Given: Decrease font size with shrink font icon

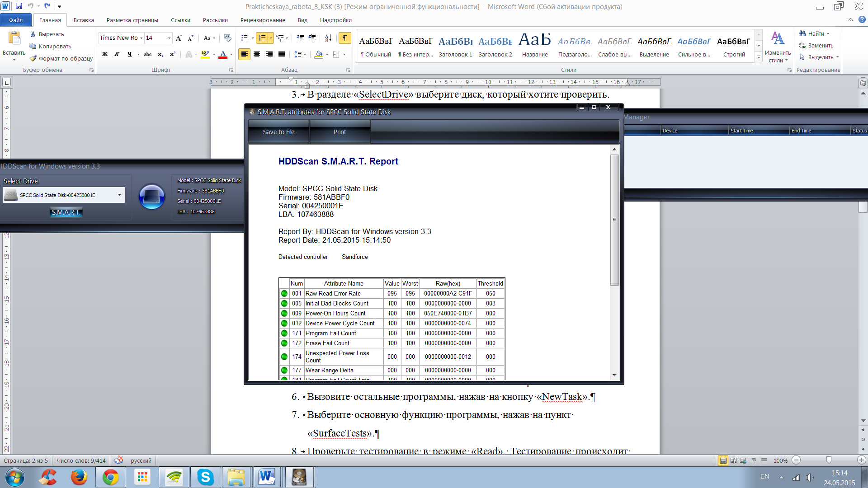Looking at the screenshot, I should tap(190, 38).
